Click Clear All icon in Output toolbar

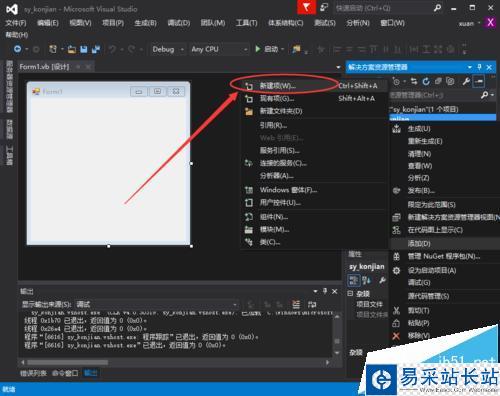point(296,304)
